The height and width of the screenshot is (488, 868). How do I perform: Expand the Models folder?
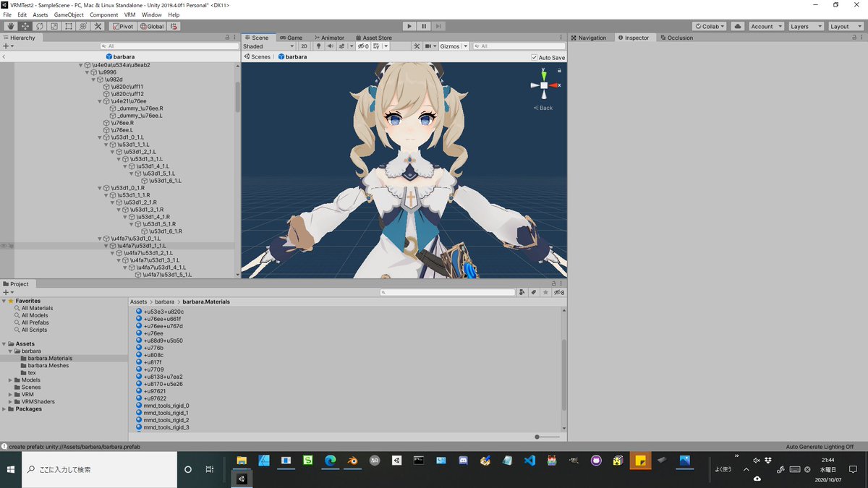point(11,380)
